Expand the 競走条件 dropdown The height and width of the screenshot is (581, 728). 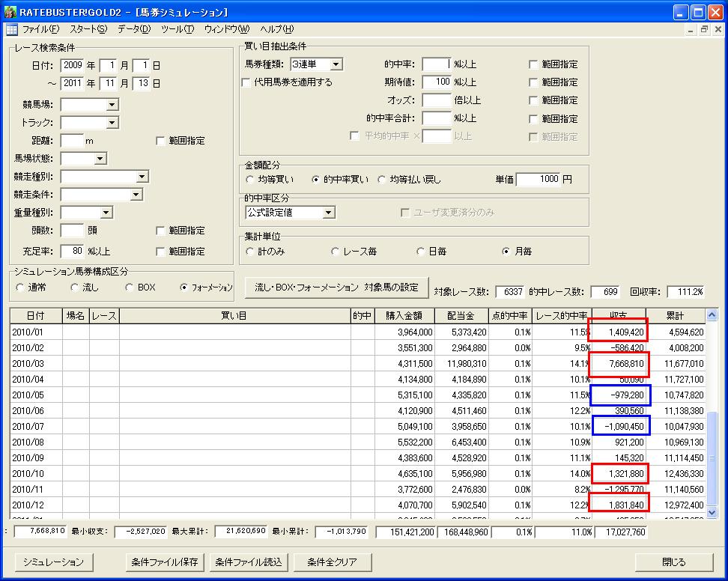pos(136,195)
